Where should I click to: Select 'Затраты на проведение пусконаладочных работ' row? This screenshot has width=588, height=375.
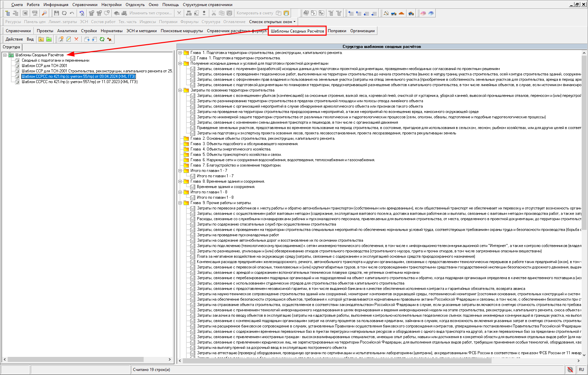coord(238,235)
